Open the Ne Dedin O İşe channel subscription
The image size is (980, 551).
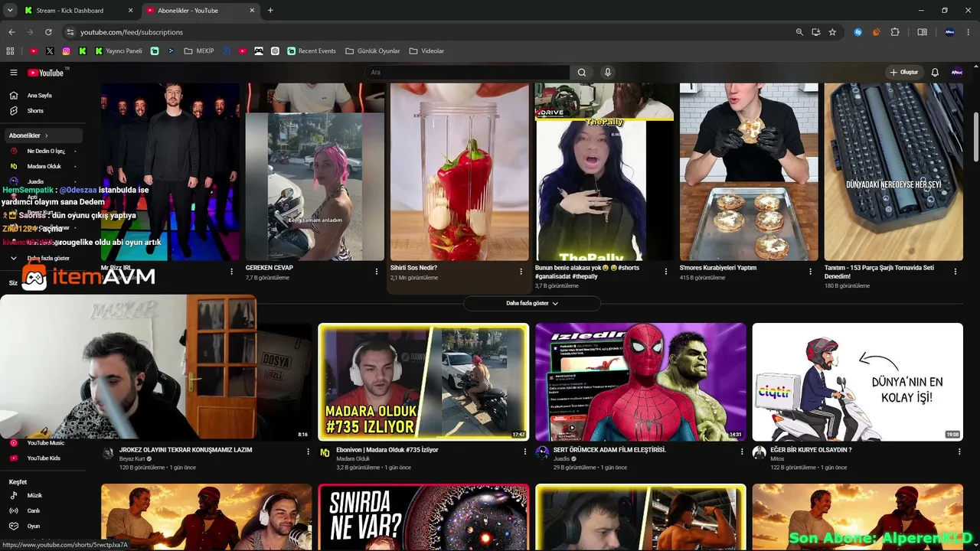[42, 151]
